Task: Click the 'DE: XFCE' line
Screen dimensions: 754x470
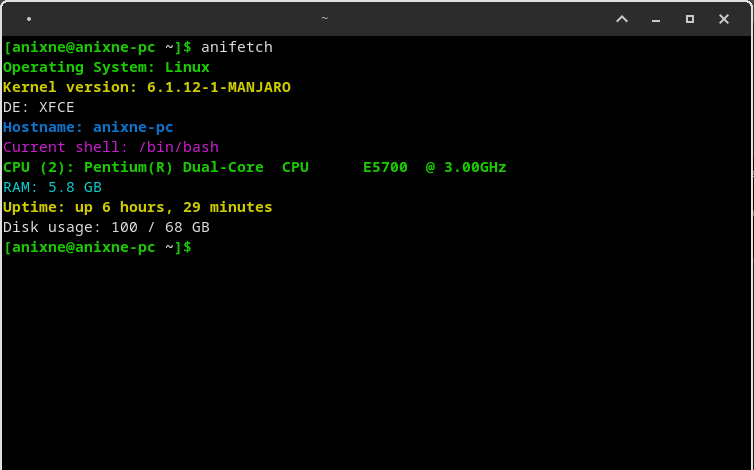Action: click(x=38, y=107)
